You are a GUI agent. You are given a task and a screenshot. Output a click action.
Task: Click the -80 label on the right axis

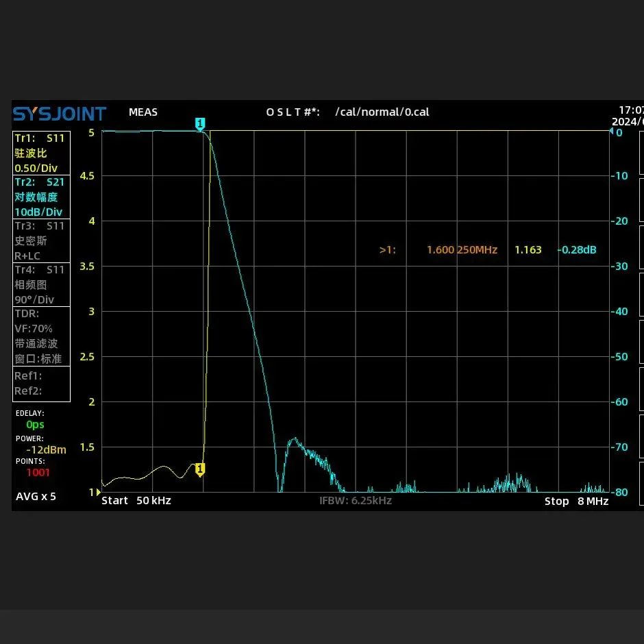tap(619, 492)
